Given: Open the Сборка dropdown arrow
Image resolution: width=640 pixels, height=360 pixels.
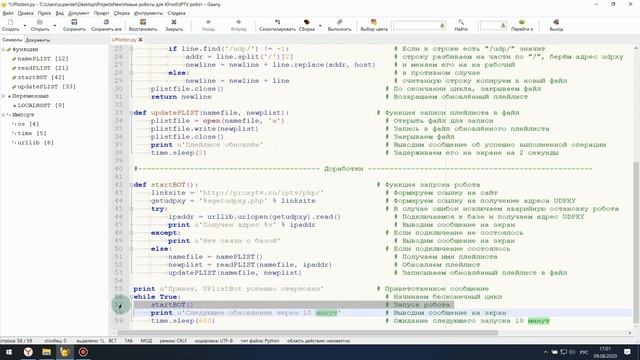Looking at the screenshot, I should [320, 26].
